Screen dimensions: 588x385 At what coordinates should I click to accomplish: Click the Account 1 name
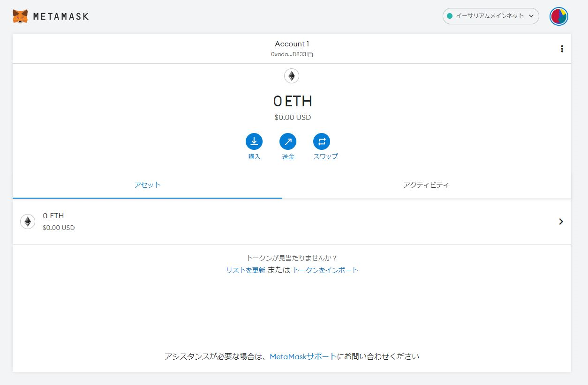tap(292, 44)
